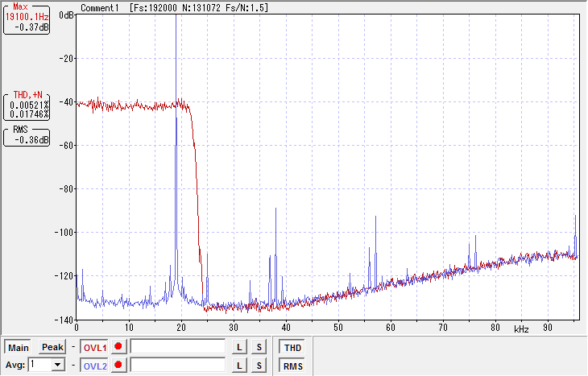
Task: Click the L button in the OVL2 row
Action: [239, 365]
